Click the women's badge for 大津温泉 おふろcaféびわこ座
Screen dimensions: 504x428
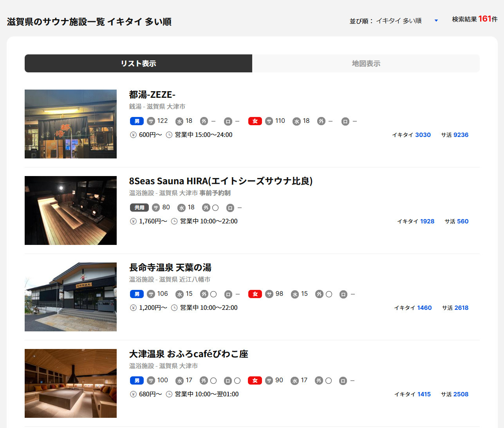(255, 381)
